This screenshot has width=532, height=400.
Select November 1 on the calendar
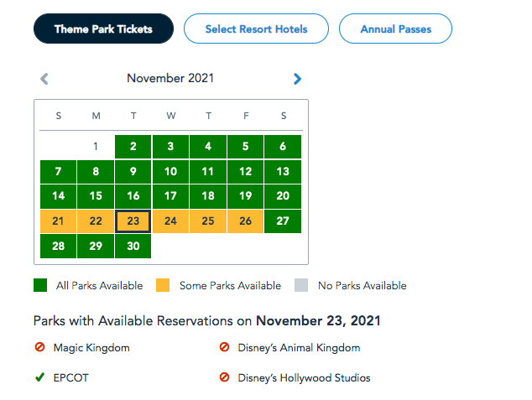point(96,147)
